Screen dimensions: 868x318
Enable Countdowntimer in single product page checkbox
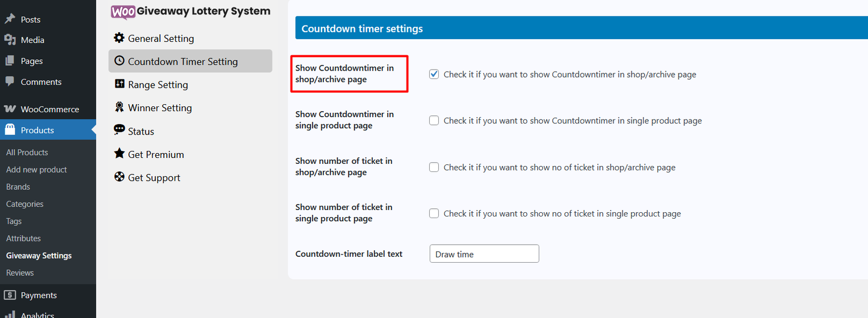coord(434,120)
